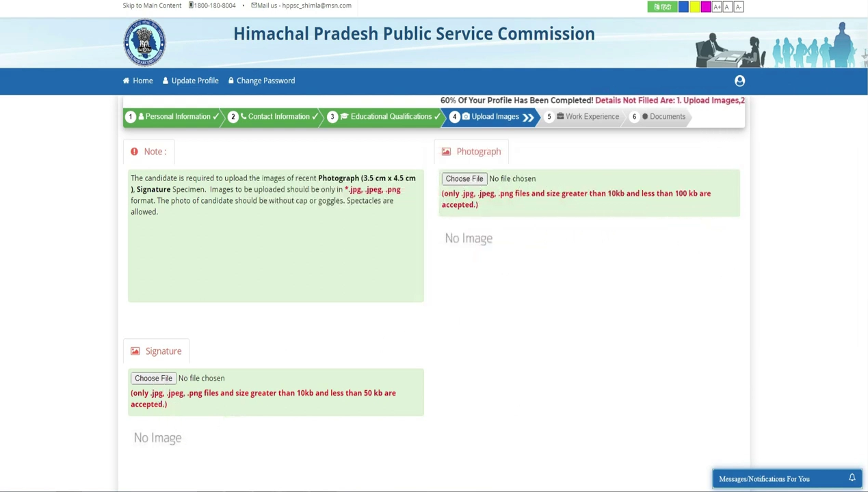Go to step 1 Personal Information

[172, 117]
